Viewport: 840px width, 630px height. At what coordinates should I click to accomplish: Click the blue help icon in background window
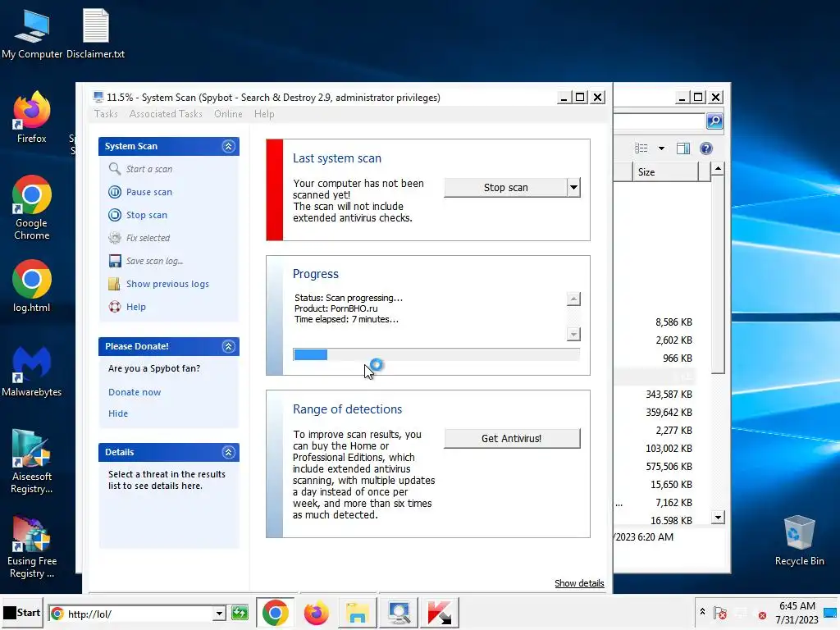[706, 148]
